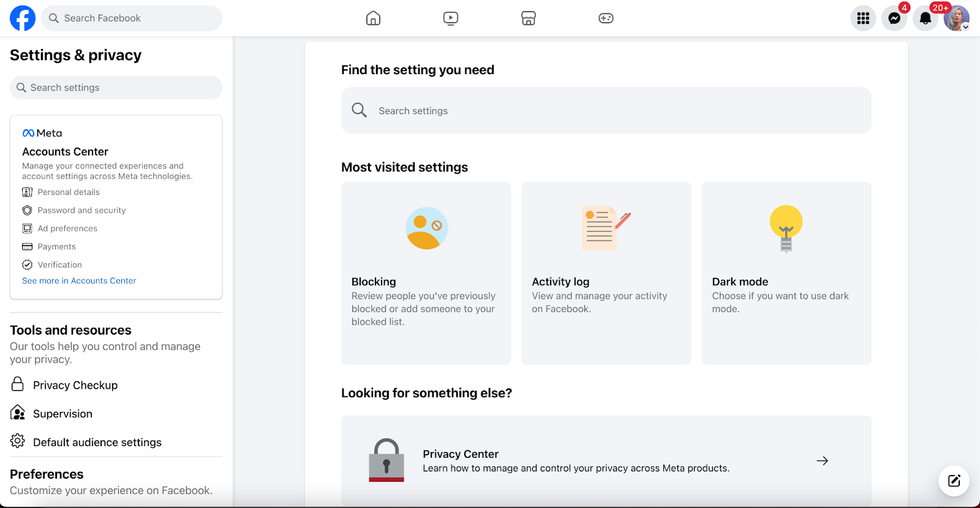Click the Verification badge icon

click(x=27, y=265)
